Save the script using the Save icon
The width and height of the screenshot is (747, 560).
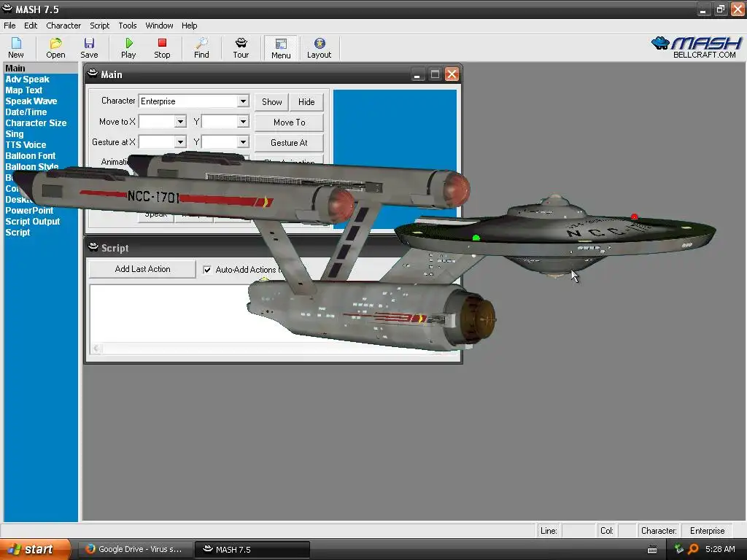click(x=89, y=48)
